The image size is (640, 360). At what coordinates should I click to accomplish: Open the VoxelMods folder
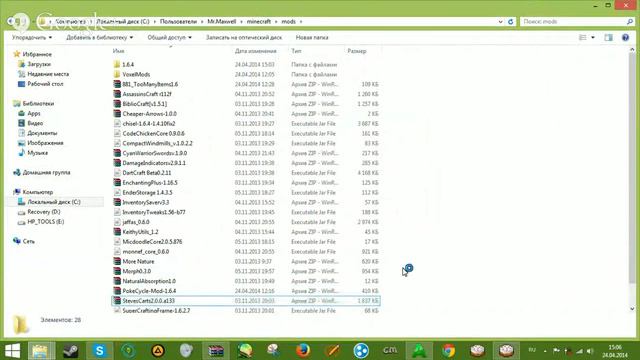click(136, 74)
